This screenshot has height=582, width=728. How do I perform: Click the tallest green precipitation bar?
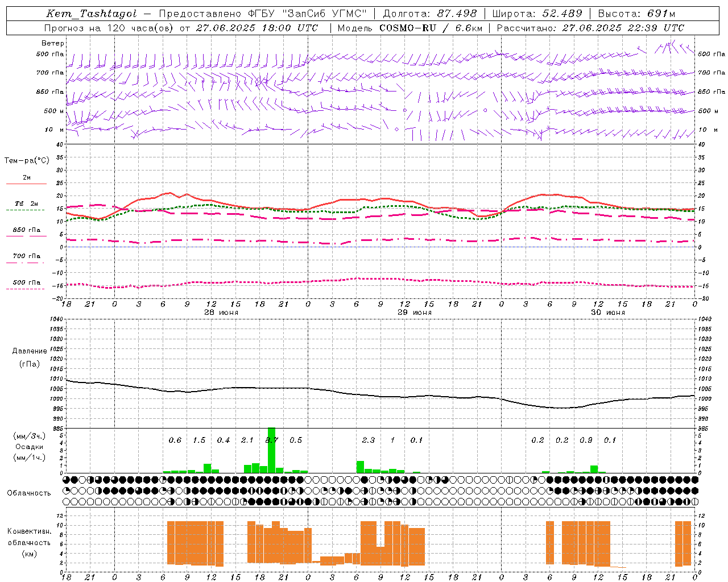click(271, 450)
